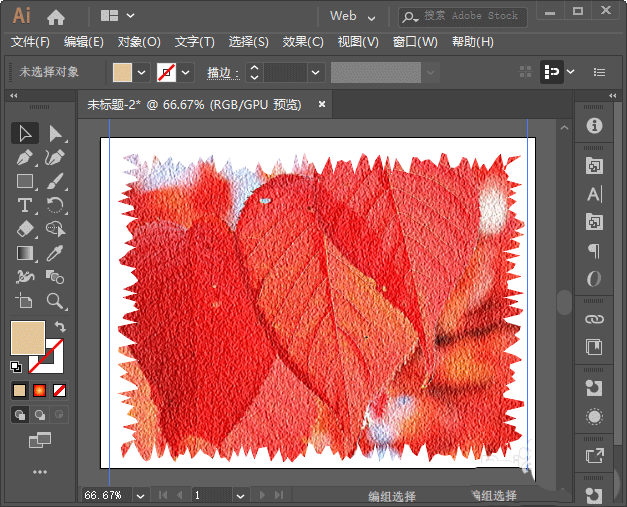Click the 描边 stroke label link
Viewport: 627px width, 507px height.
pyautogui.click(x=219, y=73)
